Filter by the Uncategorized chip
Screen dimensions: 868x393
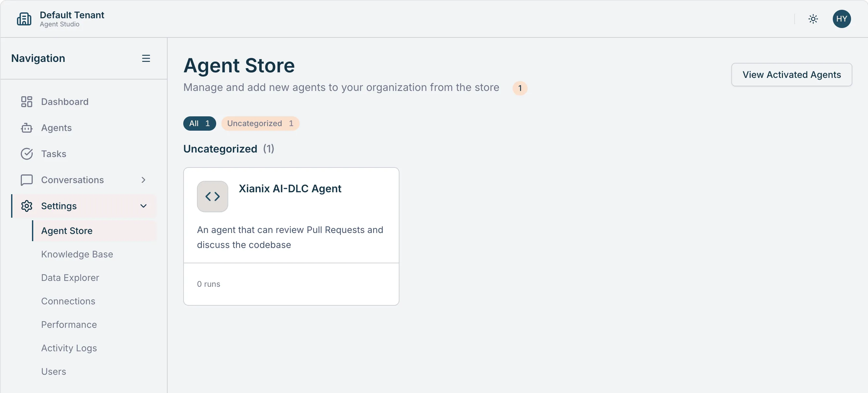pyautogui.click(x=260, y=123)
